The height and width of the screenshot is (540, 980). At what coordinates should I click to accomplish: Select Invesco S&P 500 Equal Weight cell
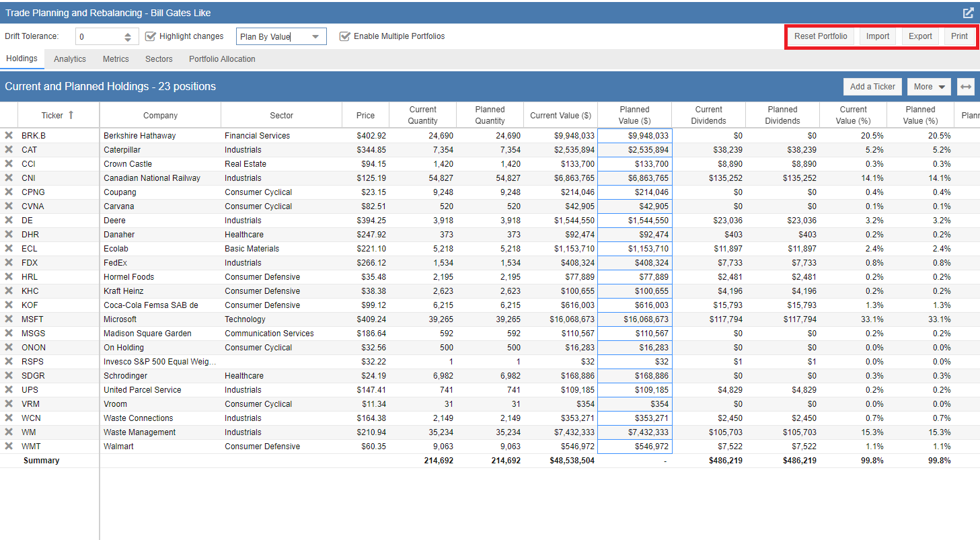pos(160,361)
